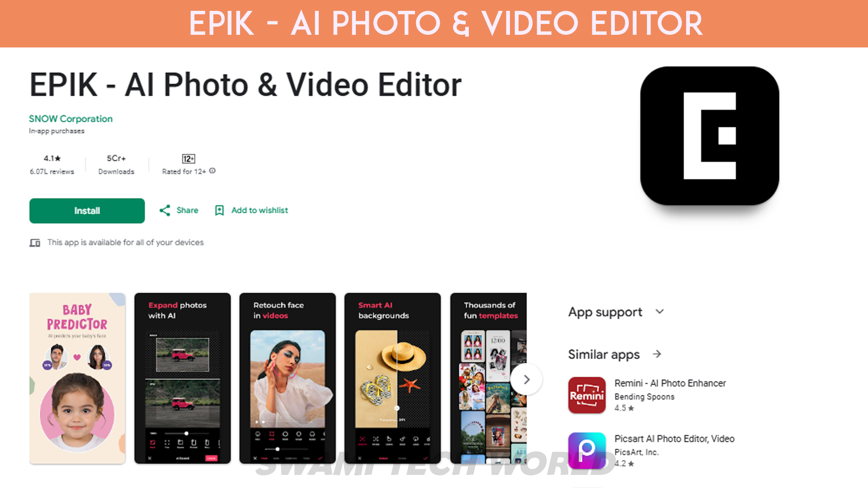Click the Expand photos with AI thumbnail

(183, 378)
